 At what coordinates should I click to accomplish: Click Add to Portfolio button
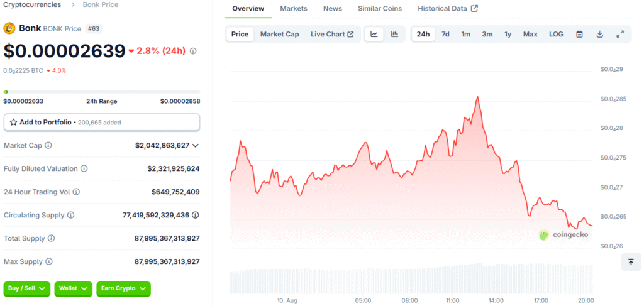102,123
